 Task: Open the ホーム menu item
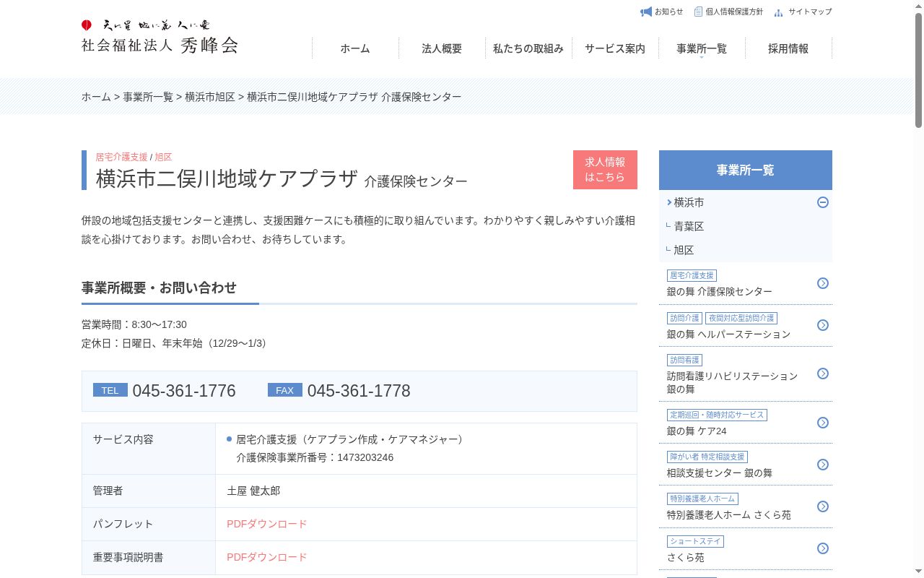tap(355, 48)
